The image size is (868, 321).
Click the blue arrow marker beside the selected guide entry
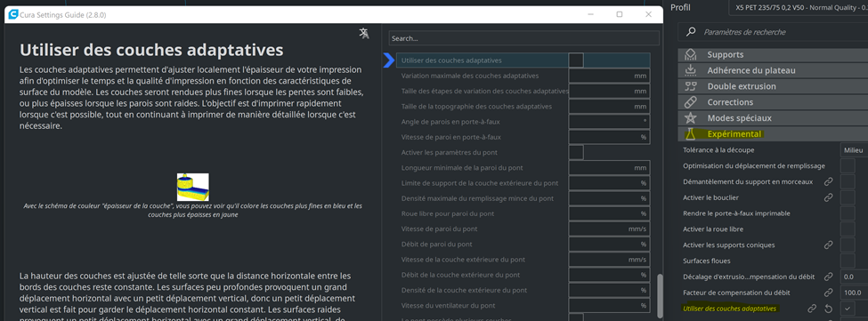[x=389, y=60]
